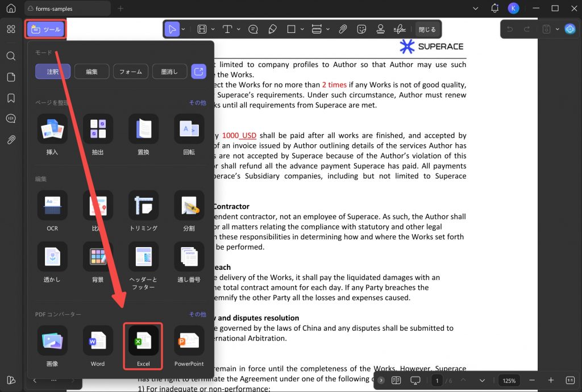Open the 125% zoom level dropdown
Screen dimensions: 582x392
[x=509, y=381]
